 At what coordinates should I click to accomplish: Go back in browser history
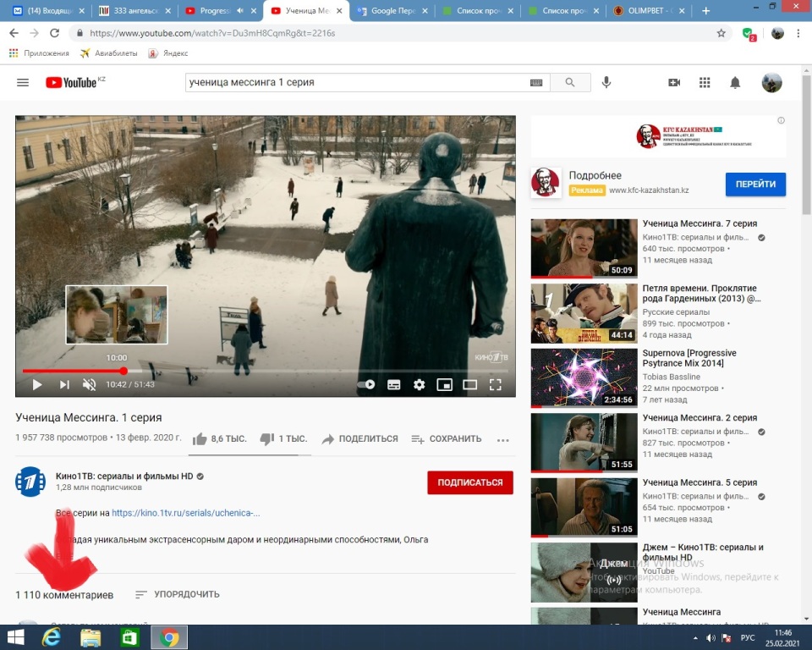(x=14, y=33)
